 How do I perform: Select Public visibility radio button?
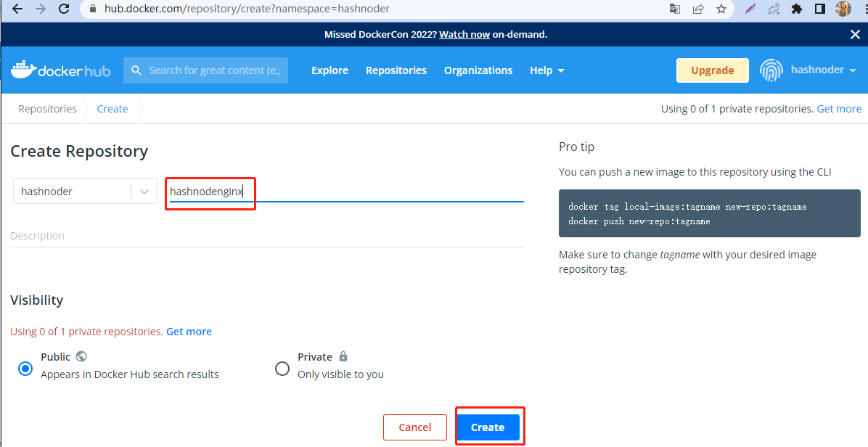[25, 369]
